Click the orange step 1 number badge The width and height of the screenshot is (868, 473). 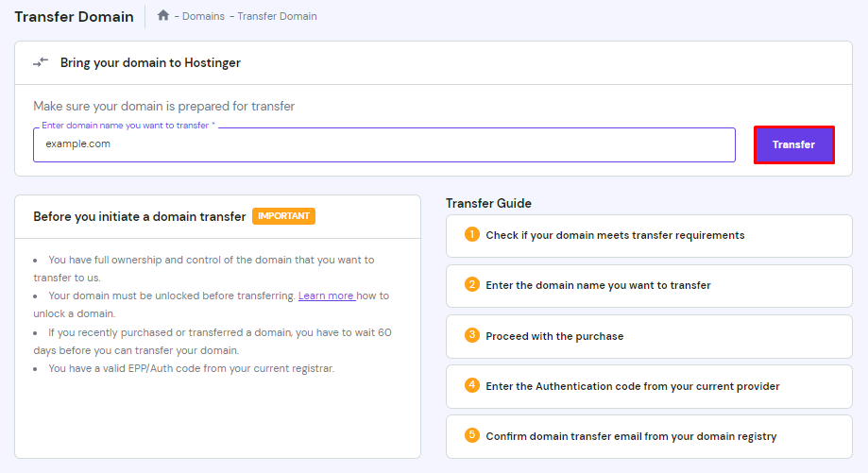point(472,234)
